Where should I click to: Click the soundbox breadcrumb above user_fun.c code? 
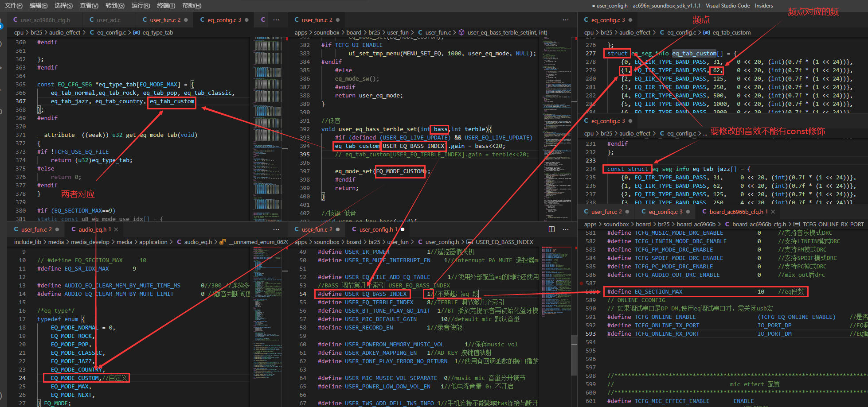tap(326, 33)
